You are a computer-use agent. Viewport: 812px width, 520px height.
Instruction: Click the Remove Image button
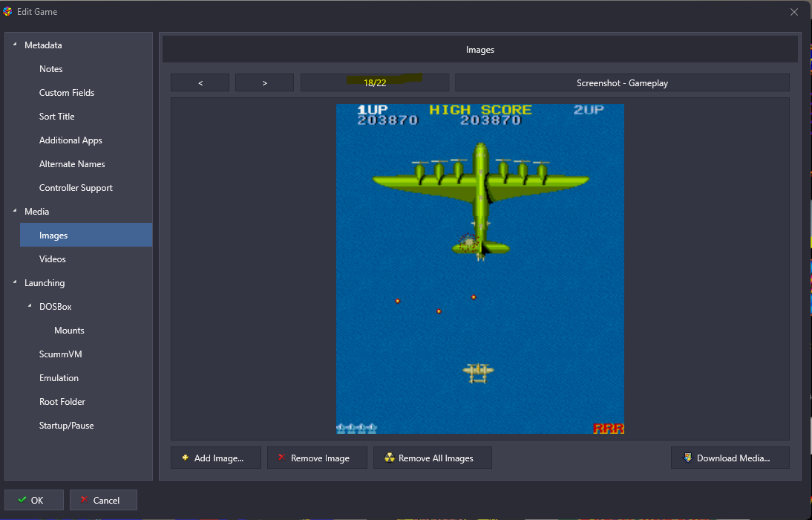(317, 458)
